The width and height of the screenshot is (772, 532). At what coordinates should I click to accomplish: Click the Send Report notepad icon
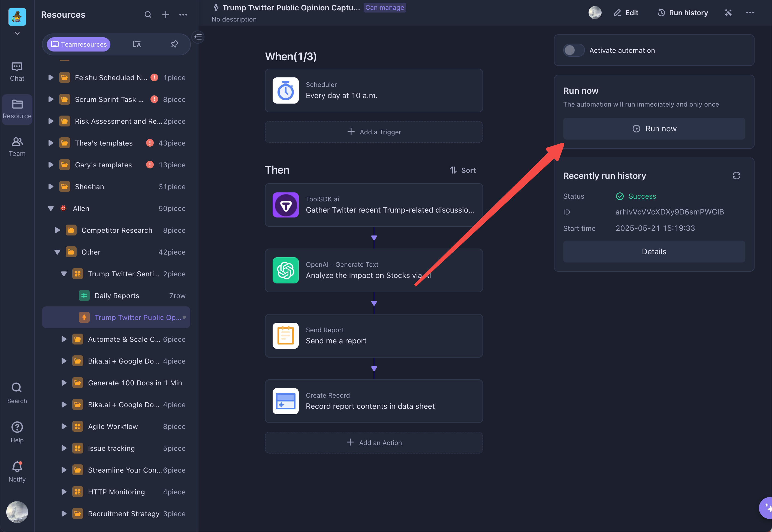(x=286, y=336)
